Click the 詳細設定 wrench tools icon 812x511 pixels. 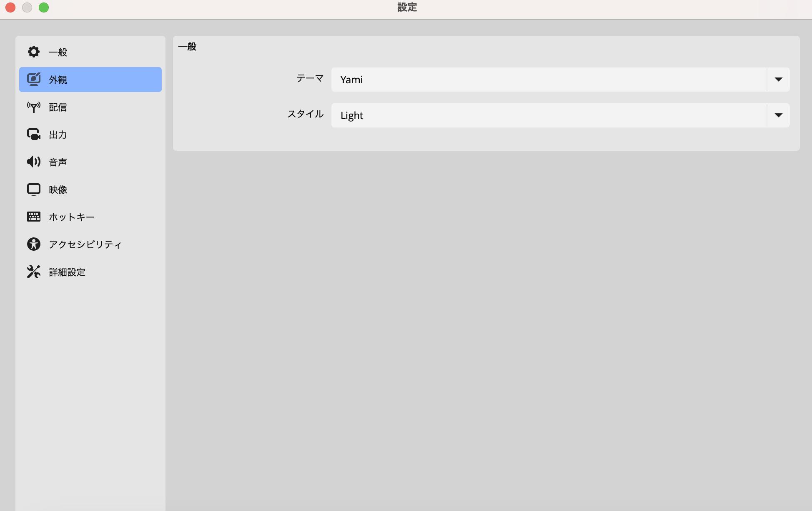click(x=34, y=272)
